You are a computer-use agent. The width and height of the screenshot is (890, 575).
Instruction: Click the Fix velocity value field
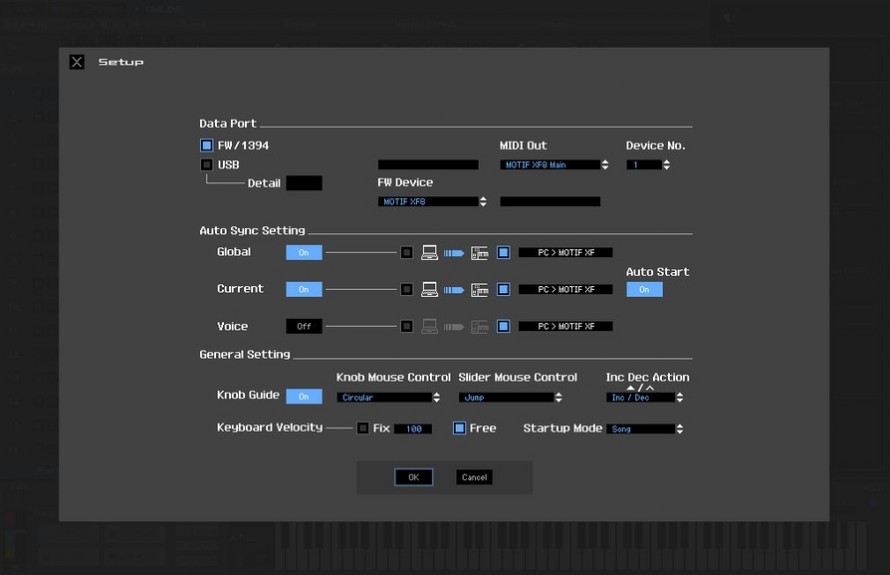point(412,429)
